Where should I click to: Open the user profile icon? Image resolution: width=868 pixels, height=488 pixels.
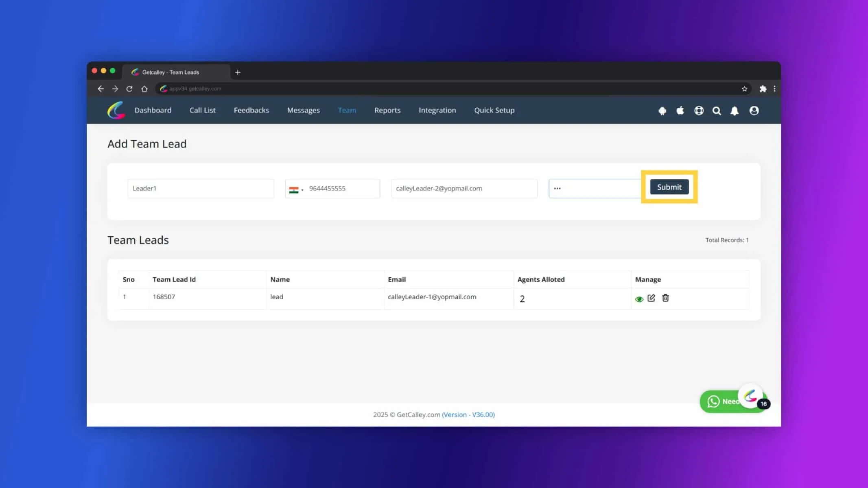[754, 111]
